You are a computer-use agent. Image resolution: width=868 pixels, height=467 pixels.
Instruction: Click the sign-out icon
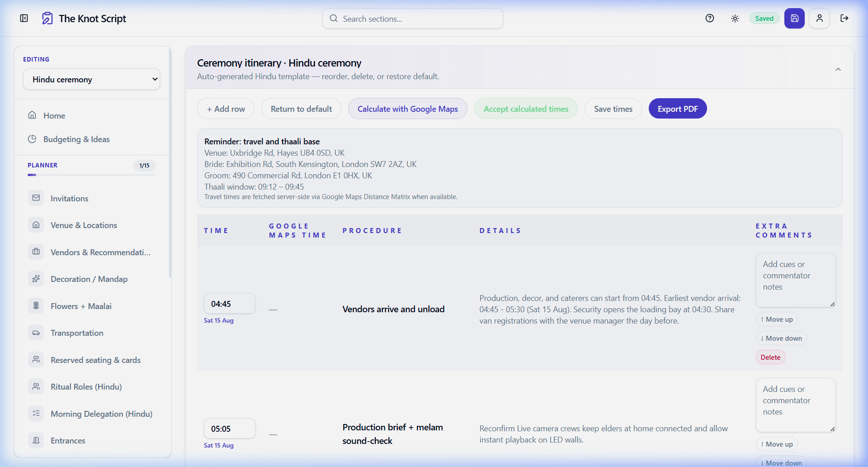[845, 18]
